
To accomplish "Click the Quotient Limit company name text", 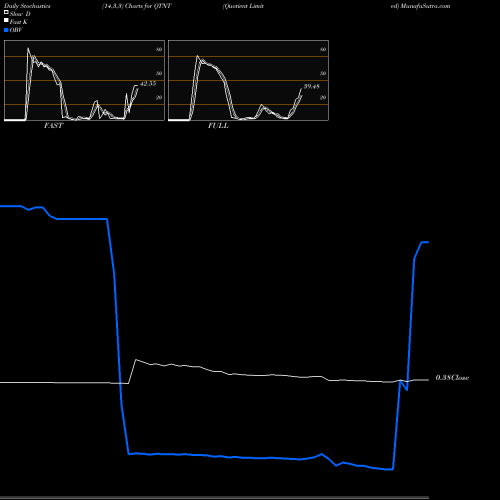I will pyautogui.click(x=243, y=6).
